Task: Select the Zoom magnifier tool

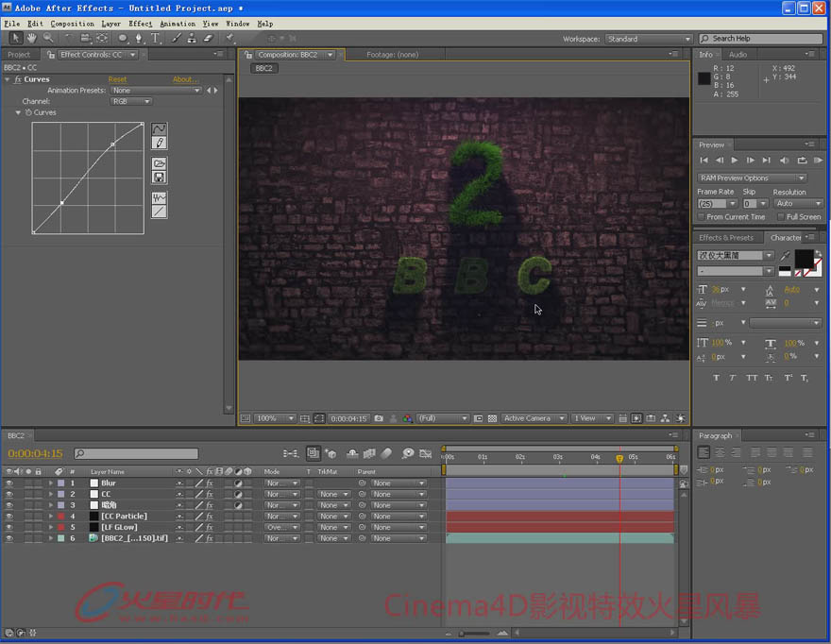Action: (48, 38)
